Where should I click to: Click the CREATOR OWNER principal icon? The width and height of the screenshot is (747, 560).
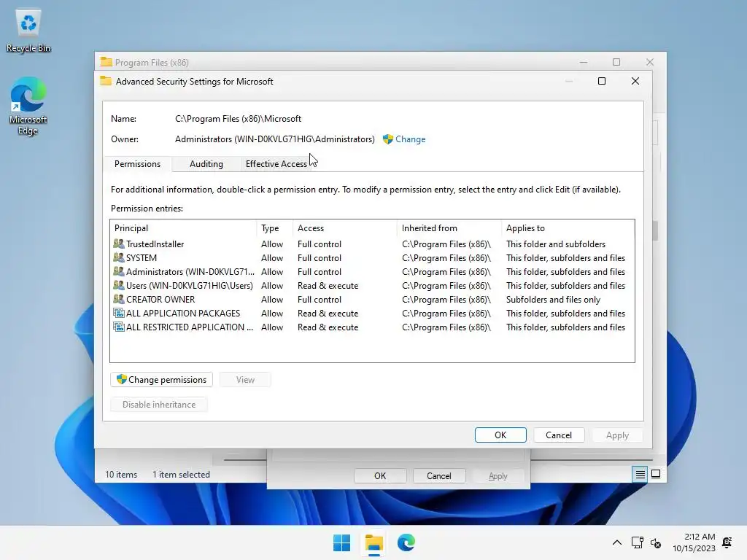pyautogui.click(x=119, y=299)
